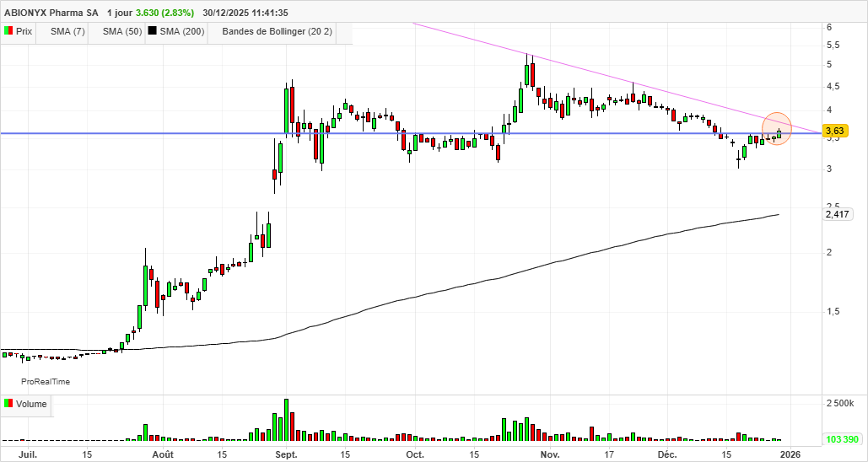The width and height of the screenshot is (868, 462).
Task: Click the red-green Volume color icon
Action: [8, 404]
